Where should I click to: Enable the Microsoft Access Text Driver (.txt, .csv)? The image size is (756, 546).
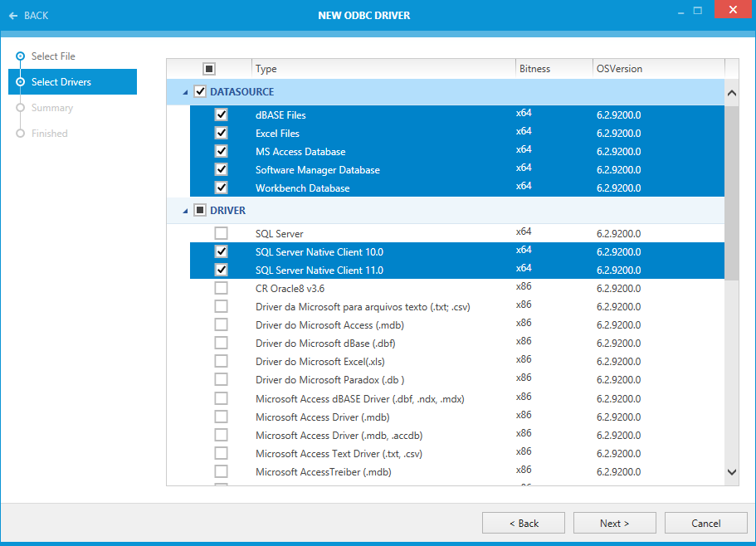click(x=221, y=453)
